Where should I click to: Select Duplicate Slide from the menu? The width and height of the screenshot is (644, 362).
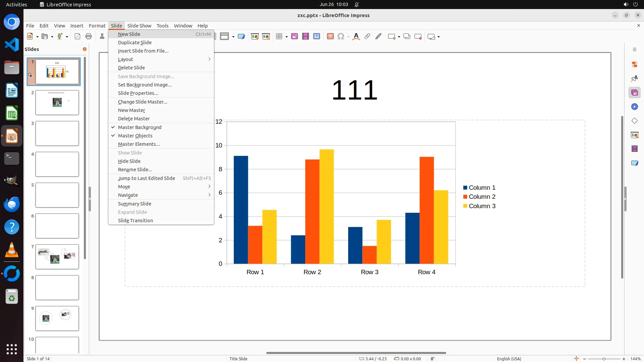[135, 43]
